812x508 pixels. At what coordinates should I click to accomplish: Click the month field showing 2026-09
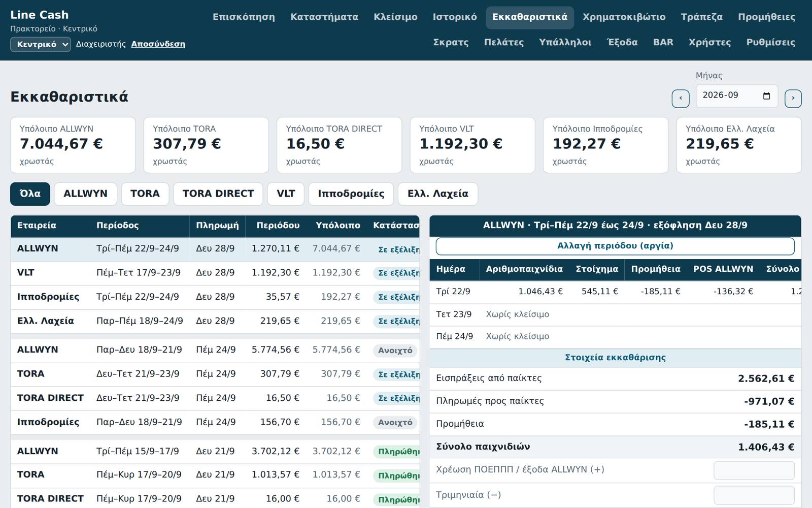pyautogui.click(x=736, y=96)
